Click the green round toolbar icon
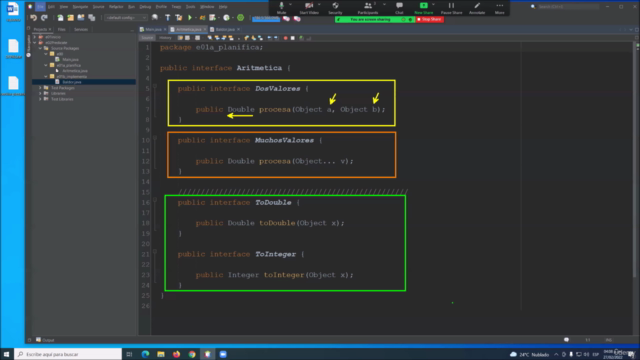640x360 pixels. pyautogui.click(x=240, y=18)
